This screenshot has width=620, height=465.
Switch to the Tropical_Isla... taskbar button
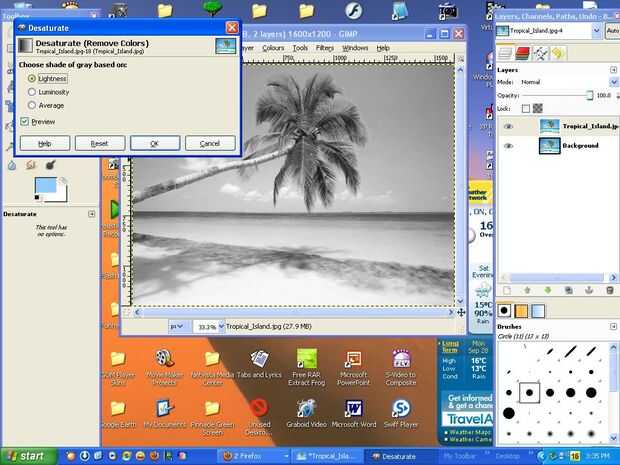(x=327, y=456)
